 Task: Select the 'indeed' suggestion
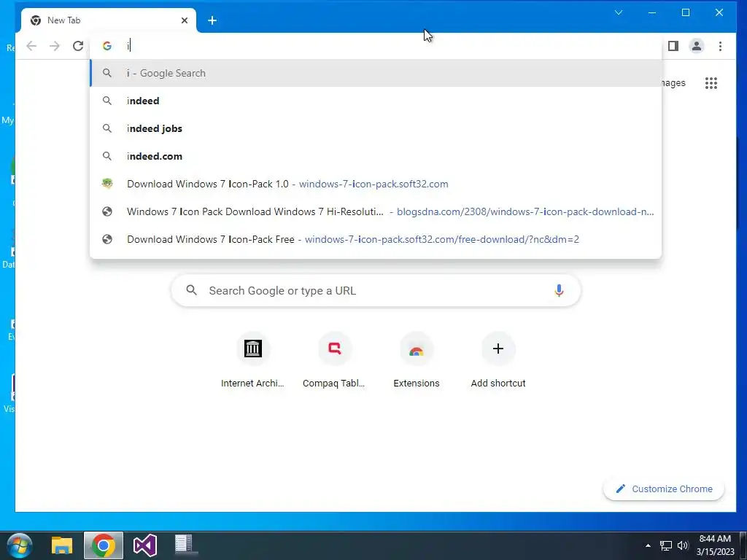376,101
